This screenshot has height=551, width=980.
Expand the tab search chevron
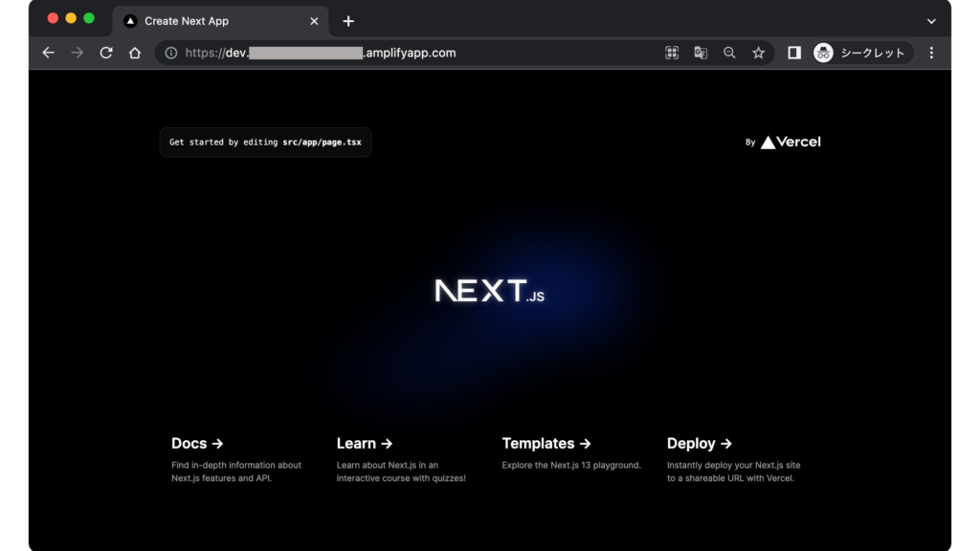point(931,21)
